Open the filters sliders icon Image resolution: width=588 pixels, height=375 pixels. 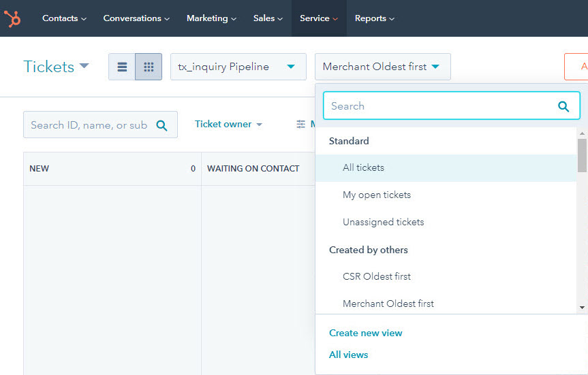coord(300,124)
